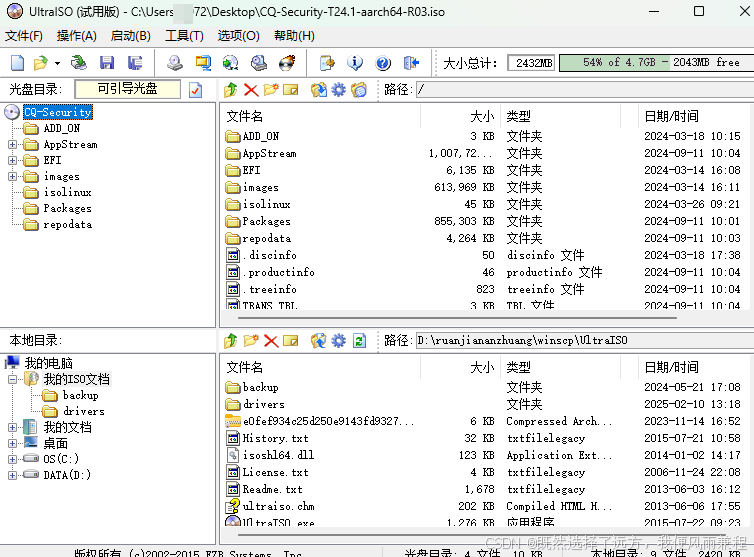
Task: Click the Convert image format icon
Action: (x=203, y=63)
